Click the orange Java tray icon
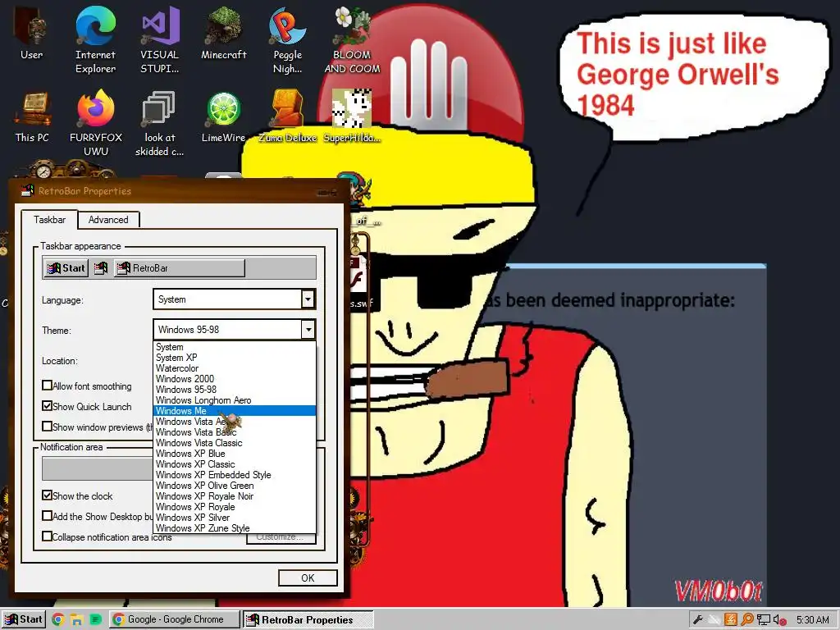The height and width of the screenshot is (630, 840). 731,620
